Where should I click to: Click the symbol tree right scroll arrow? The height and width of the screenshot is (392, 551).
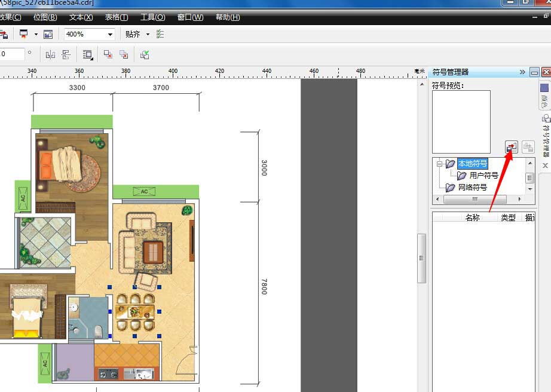(519, 199)
